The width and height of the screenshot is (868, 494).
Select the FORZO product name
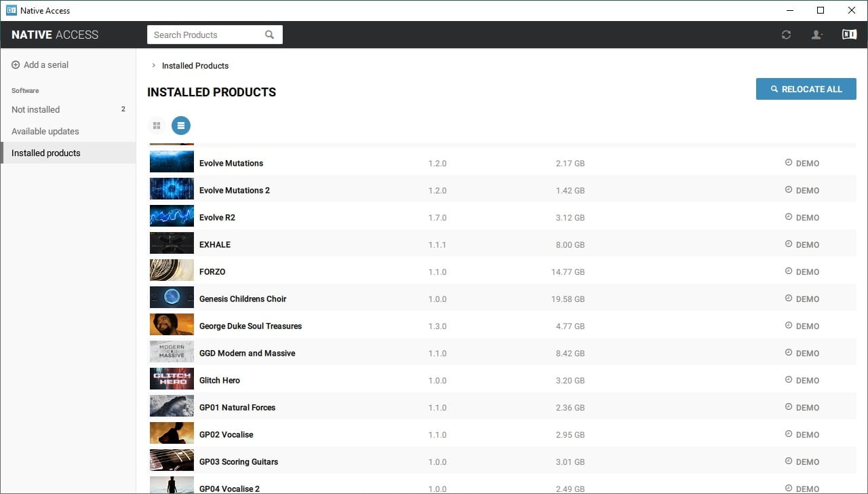click(212, 272)
